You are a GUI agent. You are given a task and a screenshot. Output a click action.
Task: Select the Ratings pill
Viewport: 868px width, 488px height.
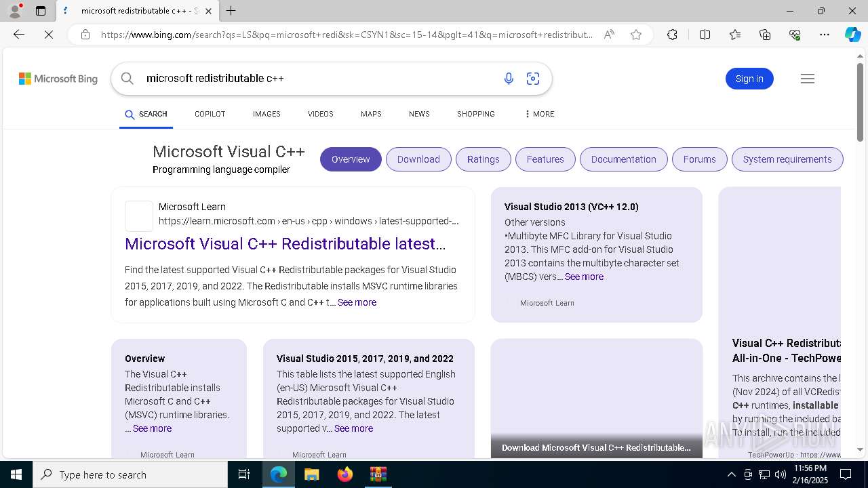click(483, 159)
